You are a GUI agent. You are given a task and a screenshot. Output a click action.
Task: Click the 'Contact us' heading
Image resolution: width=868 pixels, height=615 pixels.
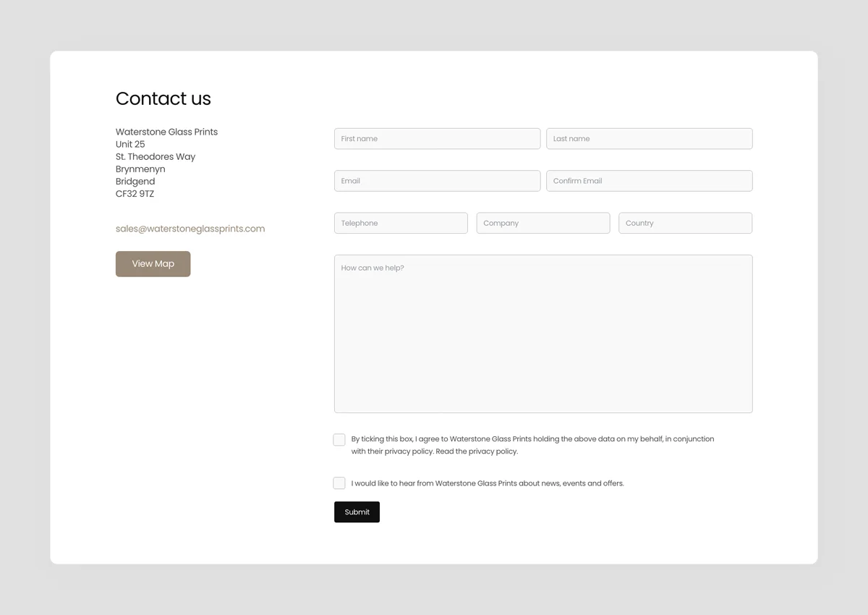coord(163,99)
